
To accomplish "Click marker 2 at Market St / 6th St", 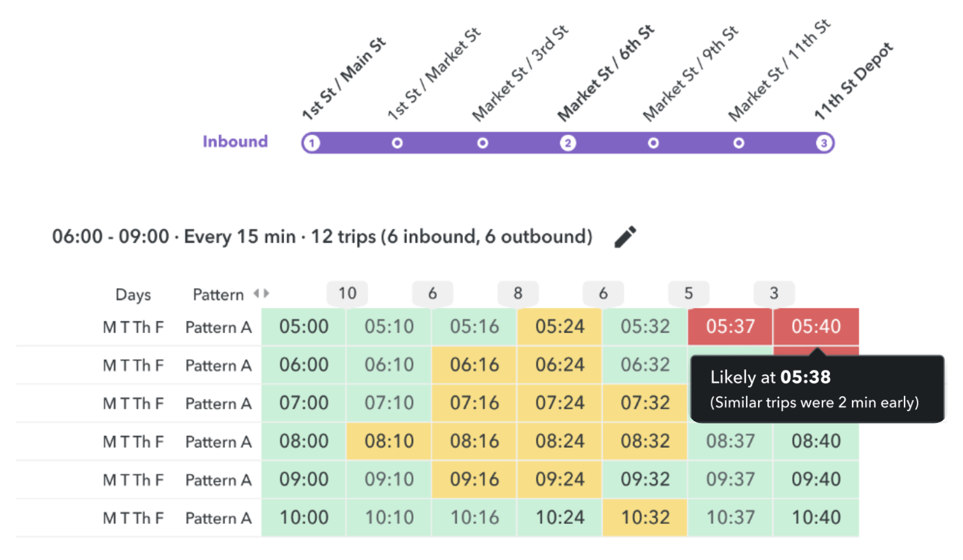I will (x=568, y=142).
